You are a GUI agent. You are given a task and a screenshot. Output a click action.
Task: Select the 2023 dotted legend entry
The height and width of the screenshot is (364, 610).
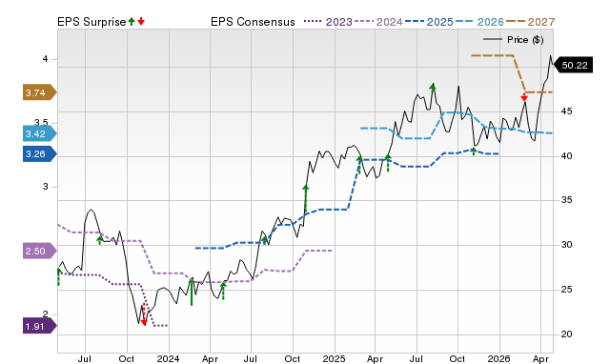(x=328, y=22)
